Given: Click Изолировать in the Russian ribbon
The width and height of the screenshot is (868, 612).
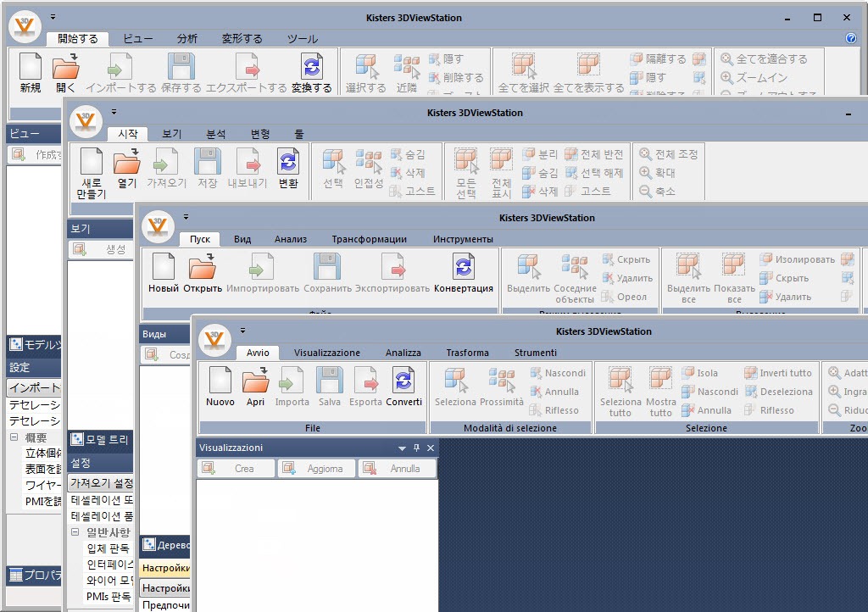Looking at the screenshot, I should tap(797, 259).
